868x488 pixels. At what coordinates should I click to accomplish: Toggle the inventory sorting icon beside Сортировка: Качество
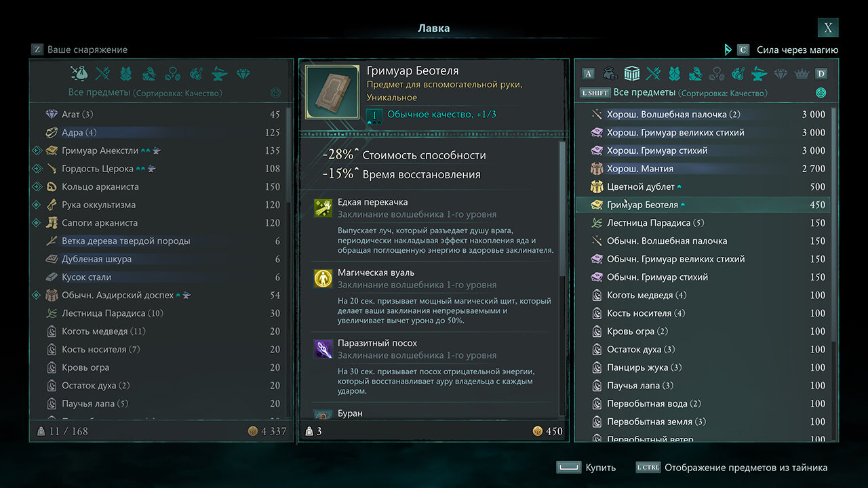pos(276,93)
